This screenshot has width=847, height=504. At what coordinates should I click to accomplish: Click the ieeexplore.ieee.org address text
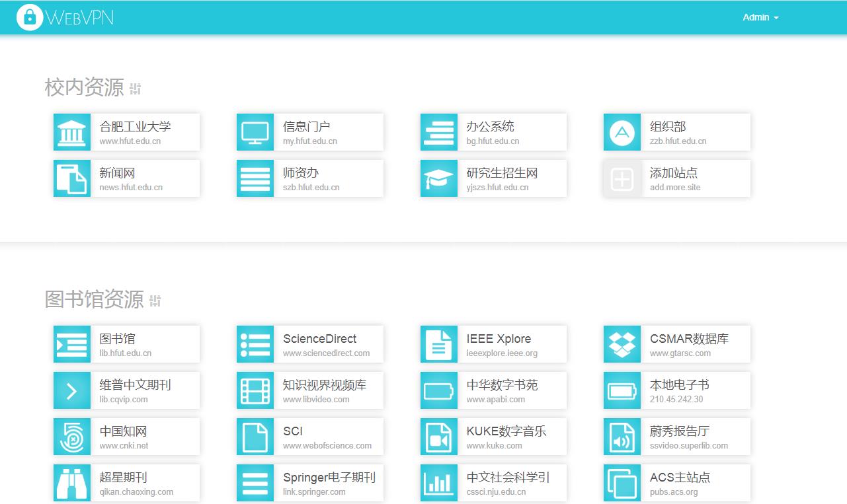coord(502,353)
